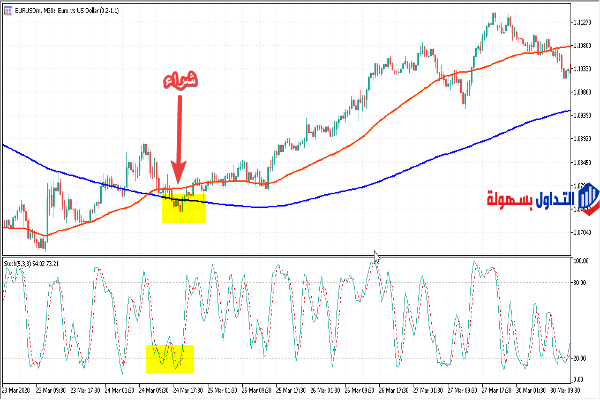Click the yellow highlight box in Stochastic panel
The image size is (600, 400).
(169, 356)
